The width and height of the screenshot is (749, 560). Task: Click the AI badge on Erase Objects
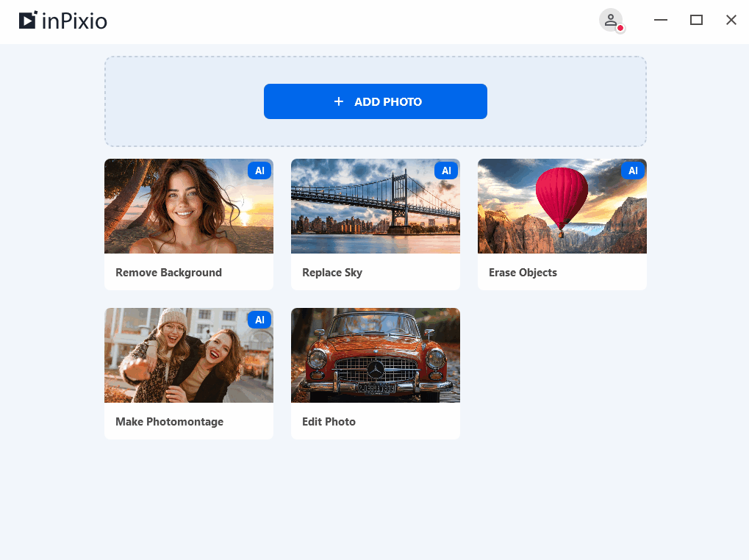tap(633, 171)
